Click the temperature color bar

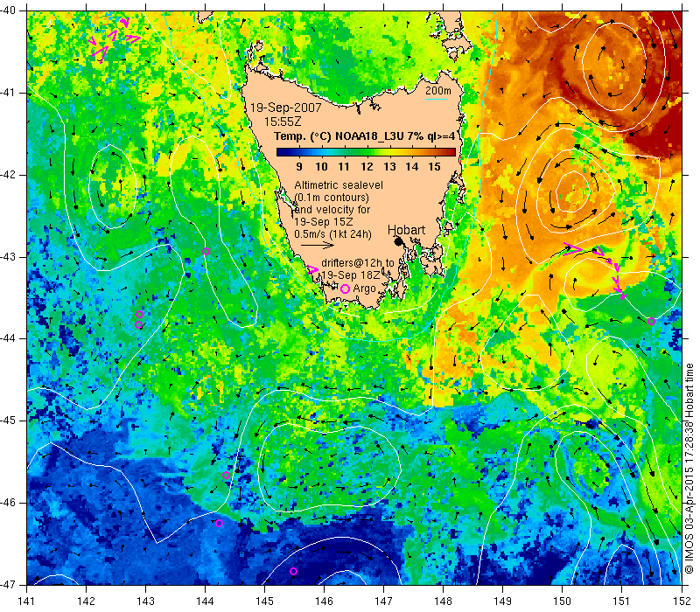366,152
